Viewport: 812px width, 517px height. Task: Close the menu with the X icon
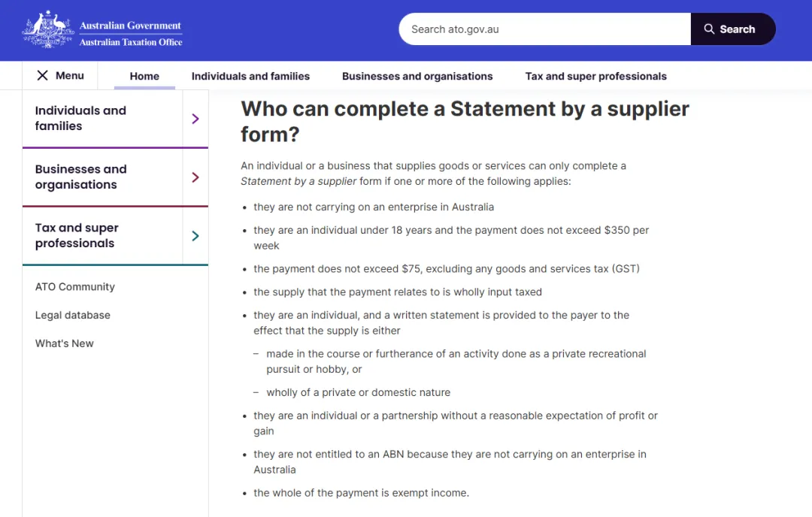pyautogui.click(x=43, y=75)
